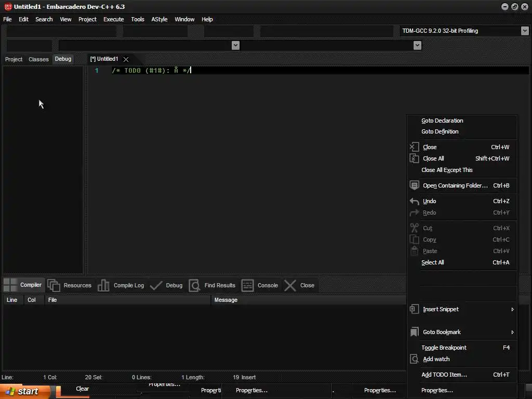Open the Execute menu
Screen dimensions: 532x399
point(114,19)
